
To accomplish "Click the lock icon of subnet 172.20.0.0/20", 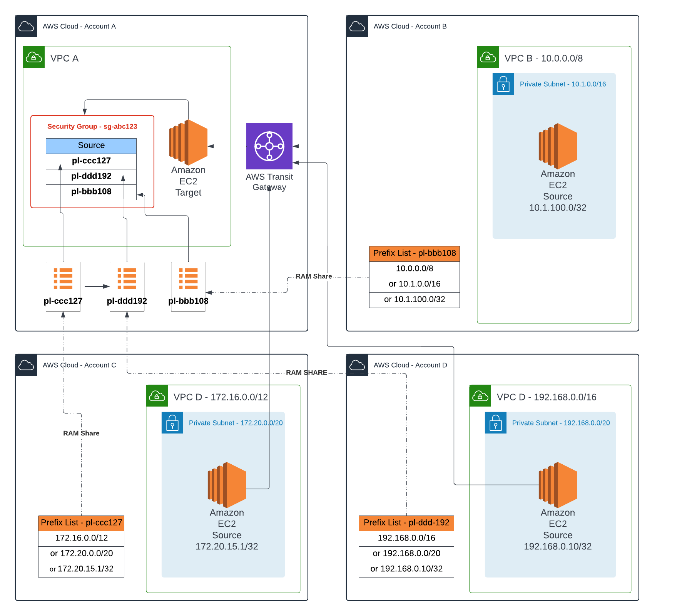I will tap(172, 423).
